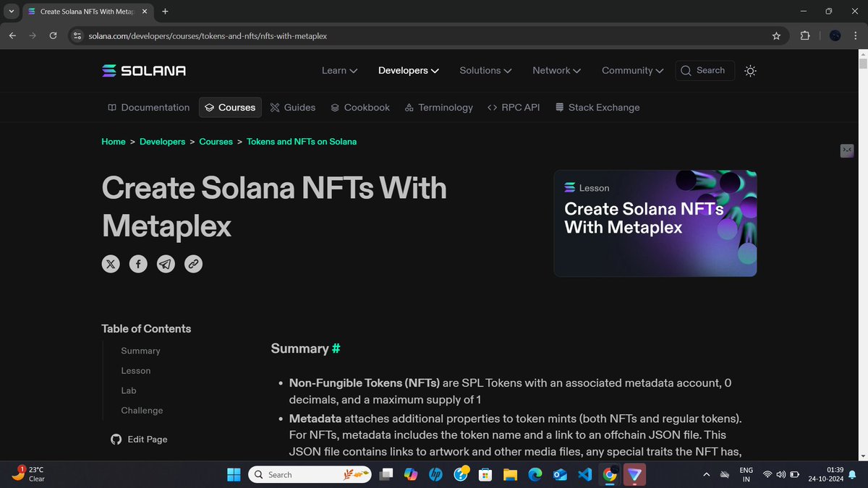Jump to Summary in table of contents

coord(140,351)
